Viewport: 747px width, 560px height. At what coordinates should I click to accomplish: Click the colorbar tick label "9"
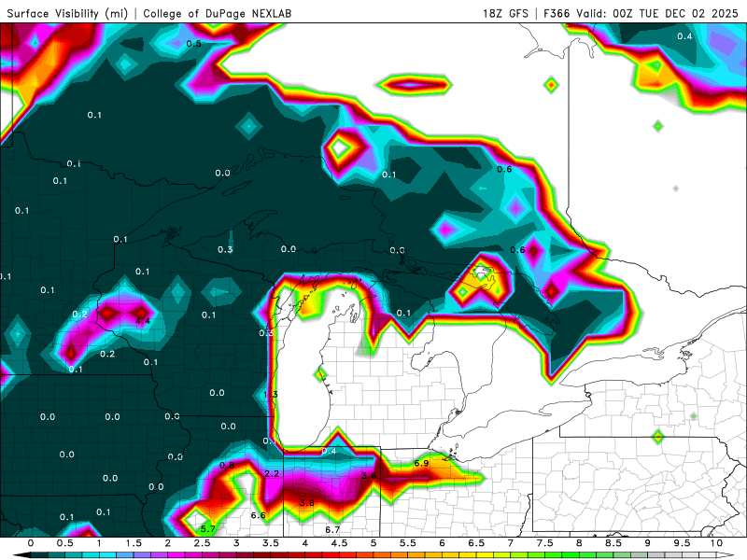[x=648, y=543]
